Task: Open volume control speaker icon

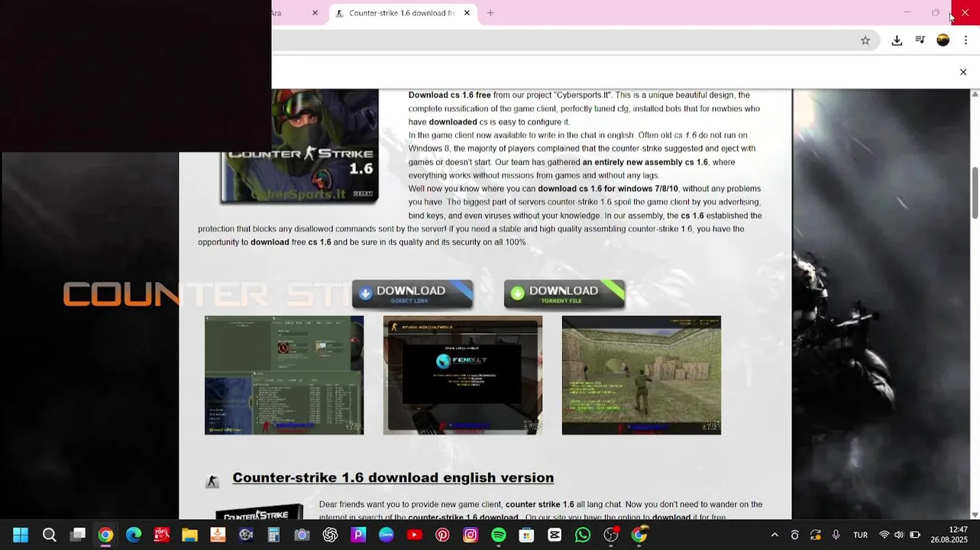Action: click(x=899, y=535)
